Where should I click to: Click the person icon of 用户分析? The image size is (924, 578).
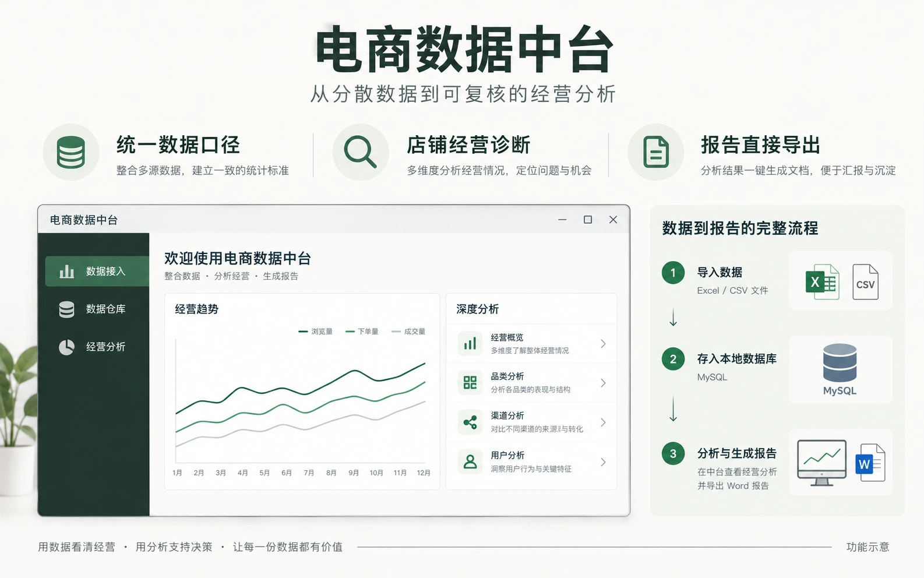click(470, 462)
